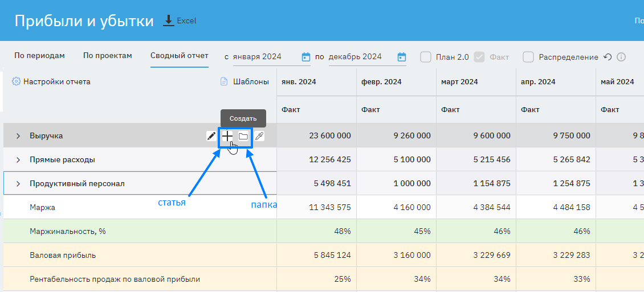Download the report via the Excel icon
This screenshot has height=292, width=644.
click(x=169, y=20)
